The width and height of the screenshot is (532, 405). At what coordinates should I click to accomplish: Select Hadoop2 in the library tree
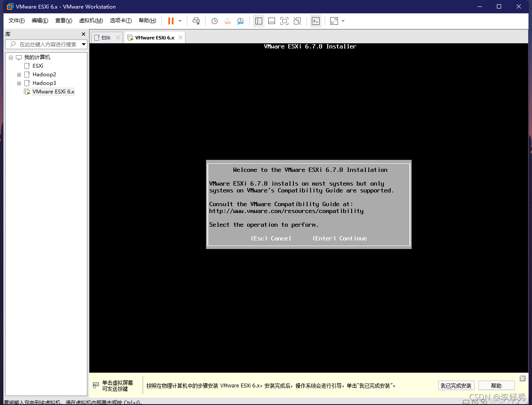coord(44,75)
